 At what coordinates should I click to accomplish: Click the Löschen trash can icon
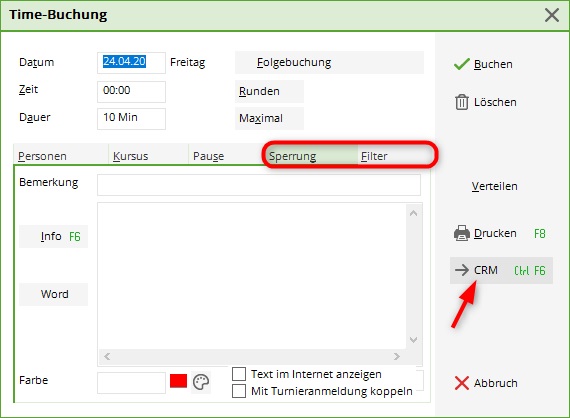[462, 102]
